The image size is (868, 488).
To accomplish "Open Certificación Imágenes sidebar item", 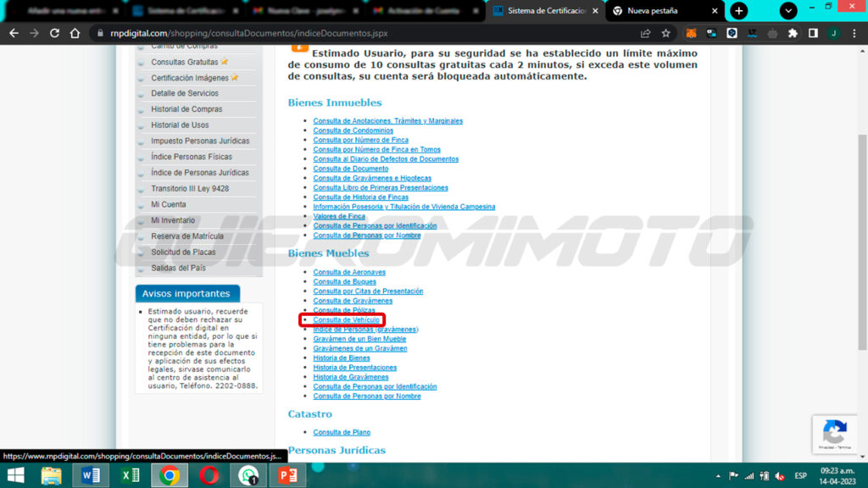I will pyautogui.click(x=190, y=78).
